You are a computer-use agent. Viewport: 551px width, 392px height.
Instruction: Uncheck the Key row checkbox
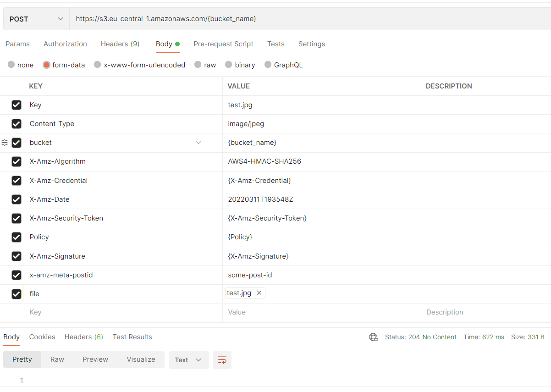coord(17,105)
